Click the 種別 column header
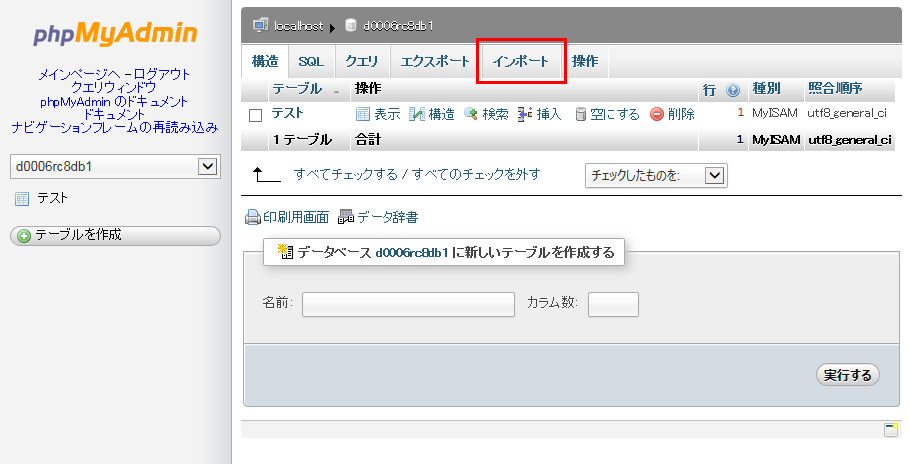Screen dimensions: 909x464 (766, 89)
